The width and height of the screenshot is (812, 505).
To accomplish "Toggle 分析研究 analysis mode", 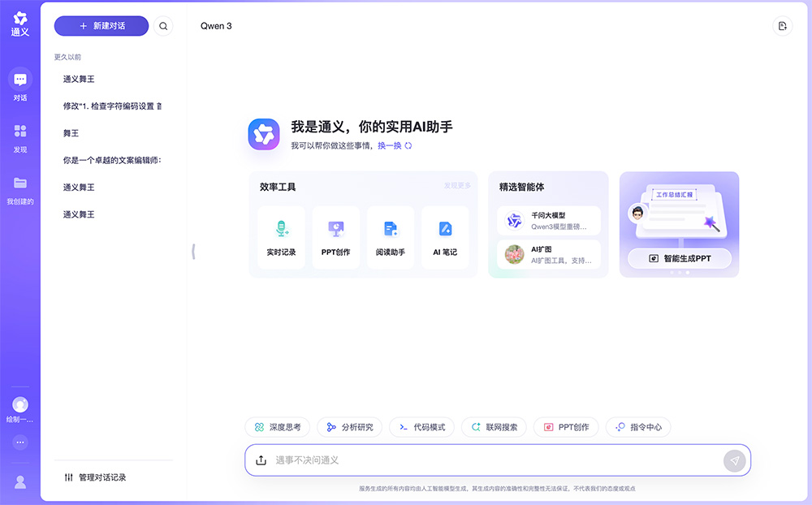I will [349, 427].
